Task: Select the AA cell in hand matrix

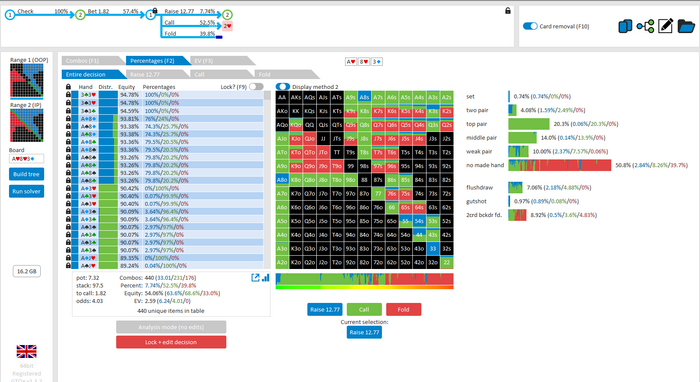Action: [282, 97]
